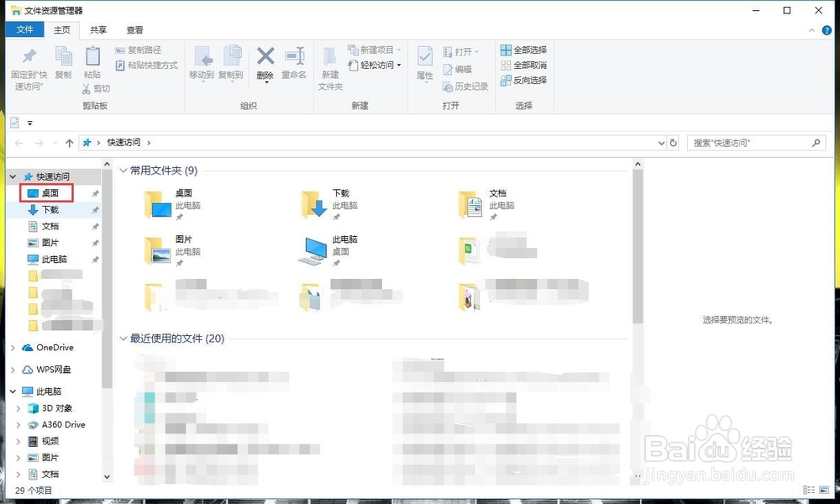Collapse the 最近使用的文件 (20) group

pos(123,339)
